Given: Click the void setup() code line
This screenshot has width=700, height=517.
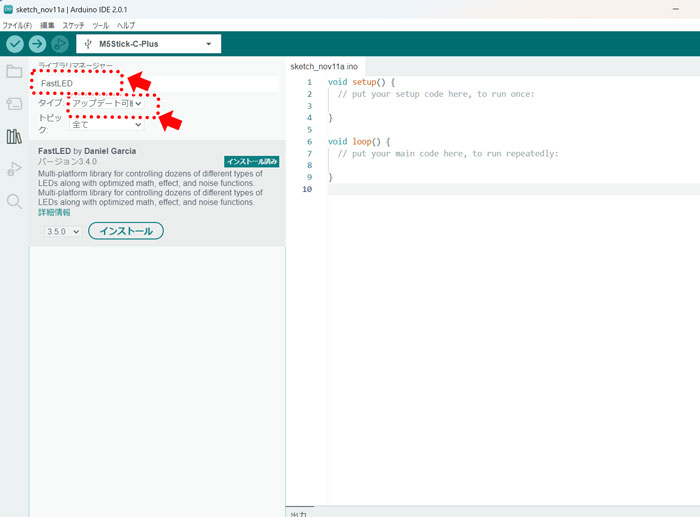Looking at the screenshot, I should [x=361, y=82].
